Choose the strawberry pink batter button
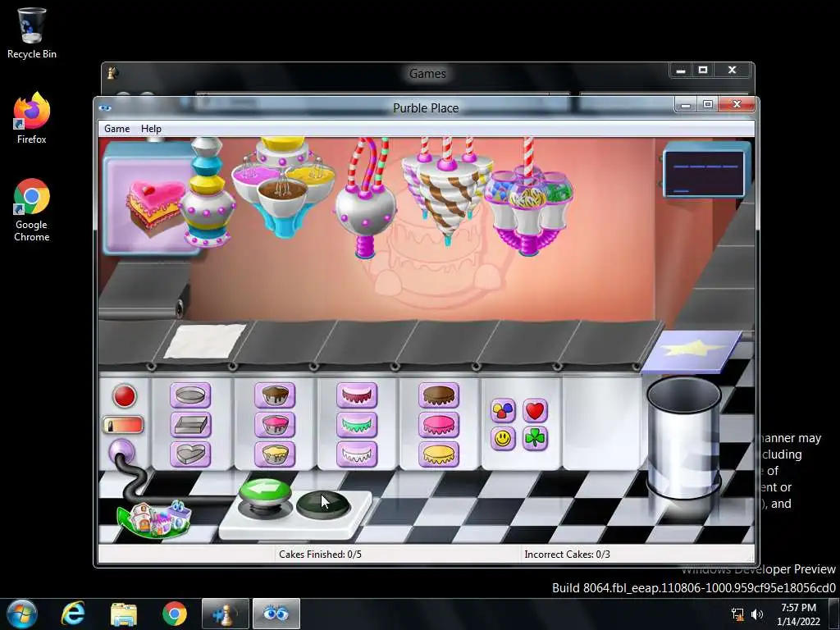 tap(275, 425)
